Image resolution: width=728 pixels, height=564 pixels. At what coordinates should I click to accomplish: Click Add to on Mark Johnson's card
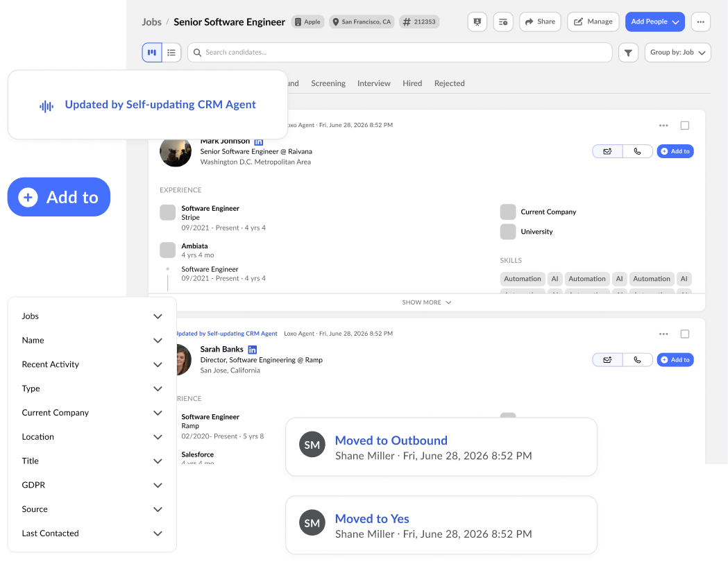click(x=675, y=151)
